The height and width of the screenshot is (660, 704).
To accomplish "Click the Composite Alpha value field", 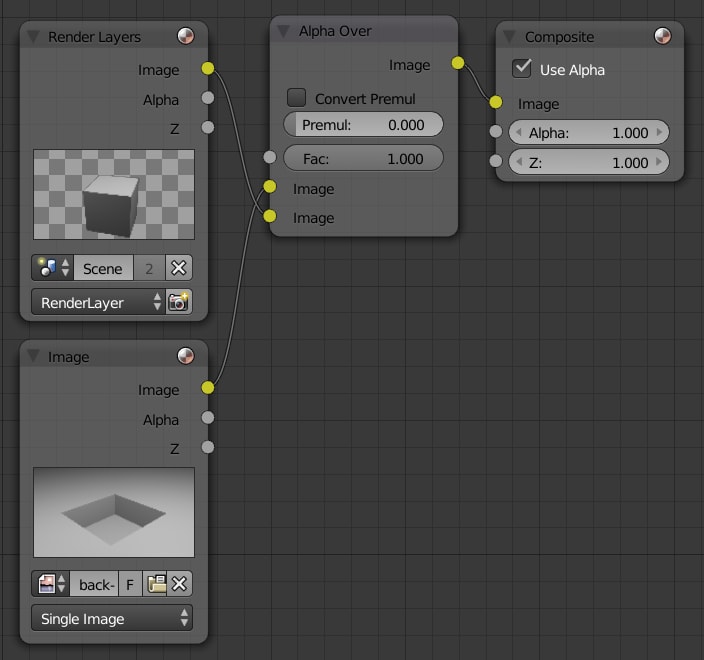I will [x=589, y=132].
